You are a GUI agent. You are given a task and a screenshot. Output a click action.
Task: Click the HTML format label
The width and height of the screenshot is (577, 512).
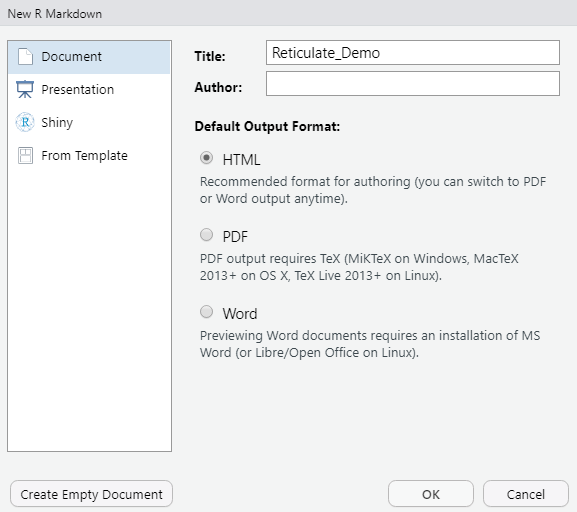click(241, 160)
